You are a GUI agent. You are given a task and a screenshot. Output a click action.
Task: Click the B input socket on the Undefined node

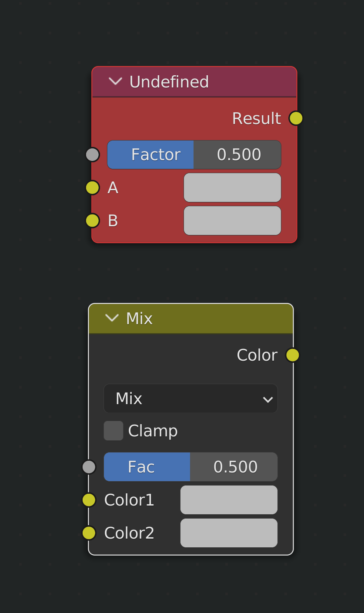(92, 221)
